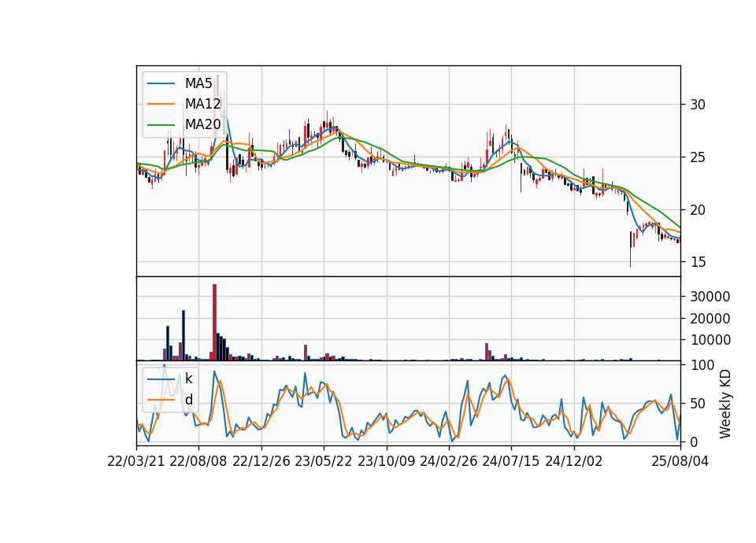Screen dimensions: 756x543
Task: Click the 24/12/02 date axis label
Action: coord(574,461)
